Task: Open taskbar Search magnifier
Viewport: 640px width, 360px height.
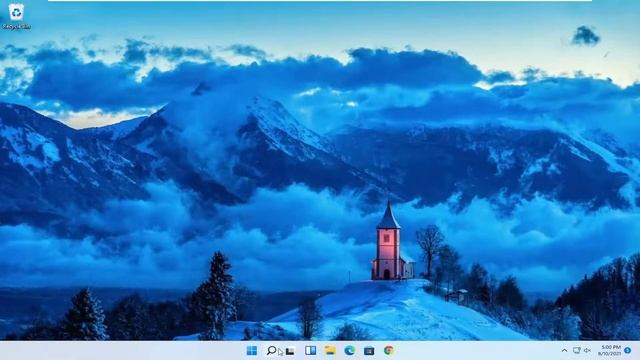Action: coord(271,351)
